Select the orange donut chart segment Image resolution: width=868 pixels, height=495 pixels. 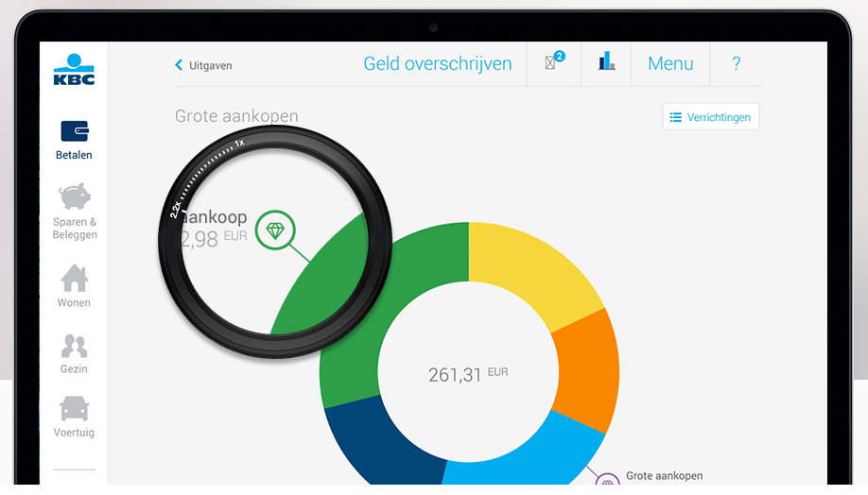point(587,368)
